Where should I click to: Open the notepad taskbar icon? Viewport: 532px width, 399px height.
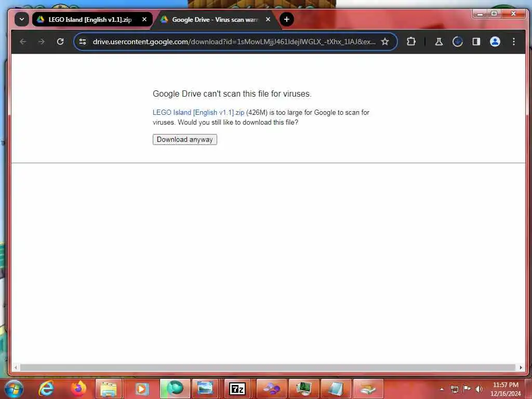(x=336, y=389)
